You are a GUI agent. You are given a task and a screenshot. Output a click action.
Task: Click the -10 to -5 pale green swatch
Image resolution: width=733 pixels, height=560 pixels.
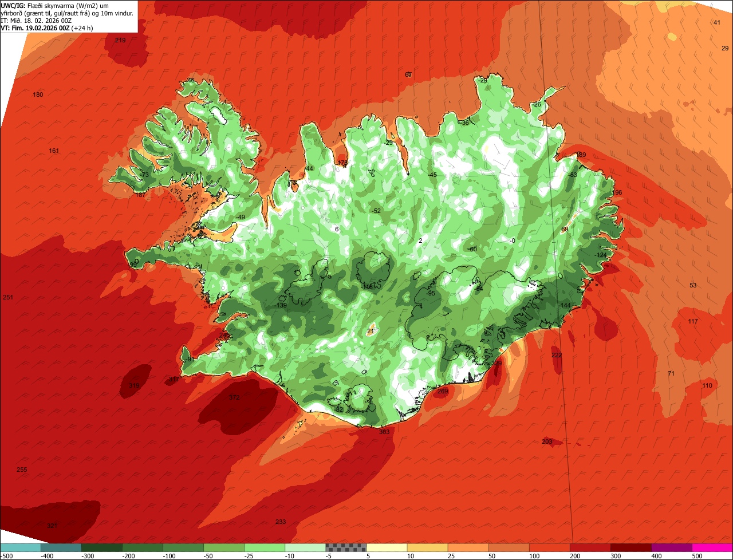[305, 547]
